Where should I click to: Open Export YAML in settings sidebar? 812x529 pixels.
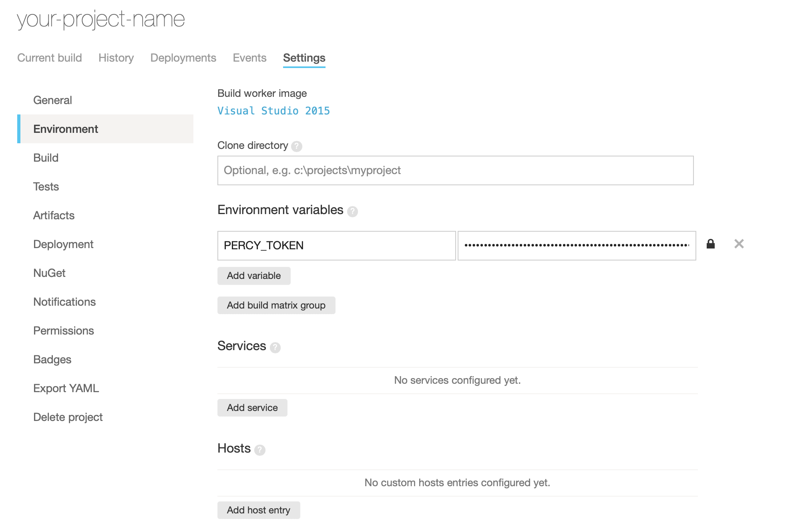(x=66, y=388)
